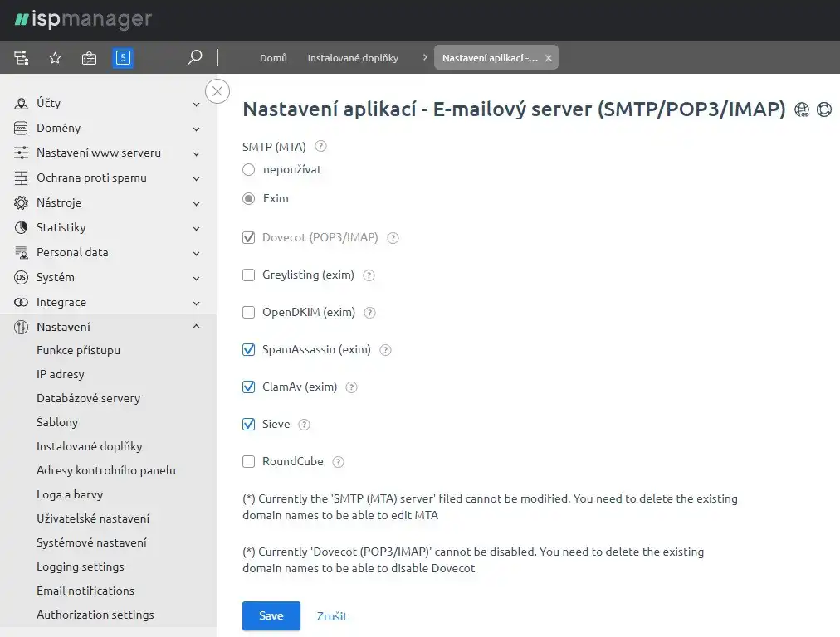Switch to Instalované doplňky tab
Viewport: 840px width, 637px height.
(353, 58)
